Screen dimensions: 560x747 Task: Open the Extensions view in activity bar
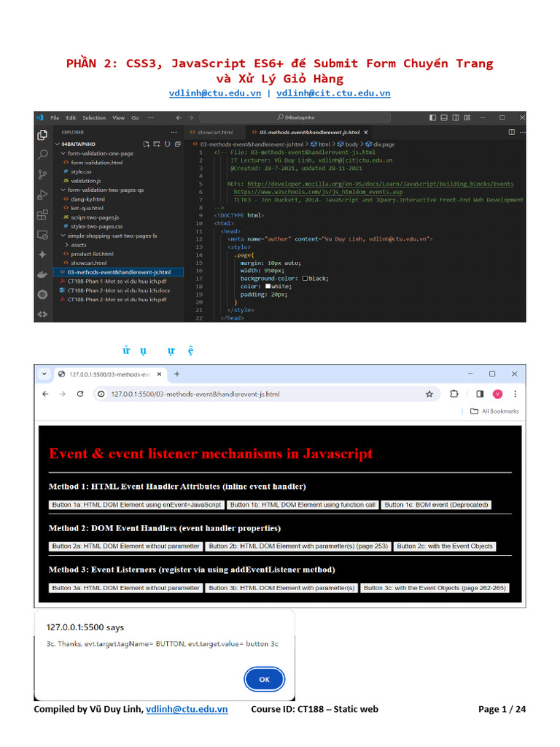[x=42, y=214]
